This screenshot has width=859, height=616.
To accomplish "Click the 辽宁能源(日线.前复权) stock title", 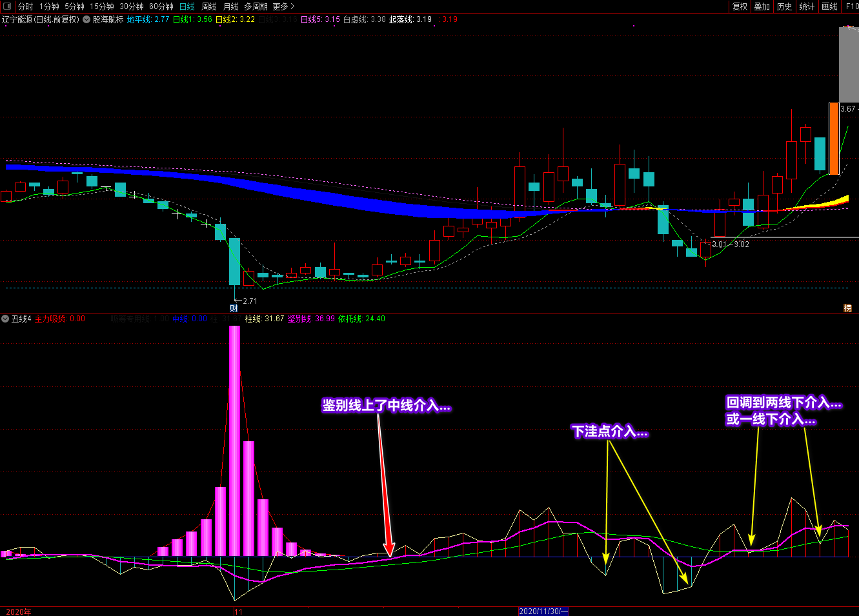I will 41,19.
